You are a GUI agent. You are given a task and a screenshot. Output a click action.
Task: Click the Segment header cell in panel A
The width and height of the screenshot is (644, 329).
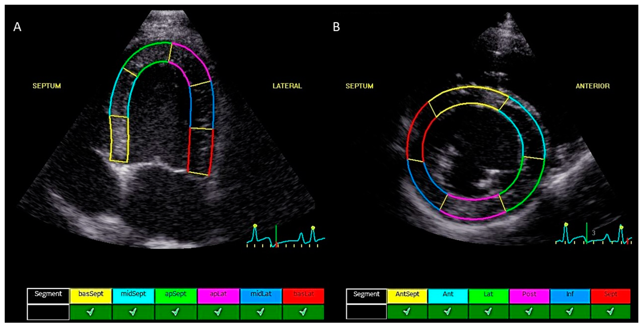(48, 296)
